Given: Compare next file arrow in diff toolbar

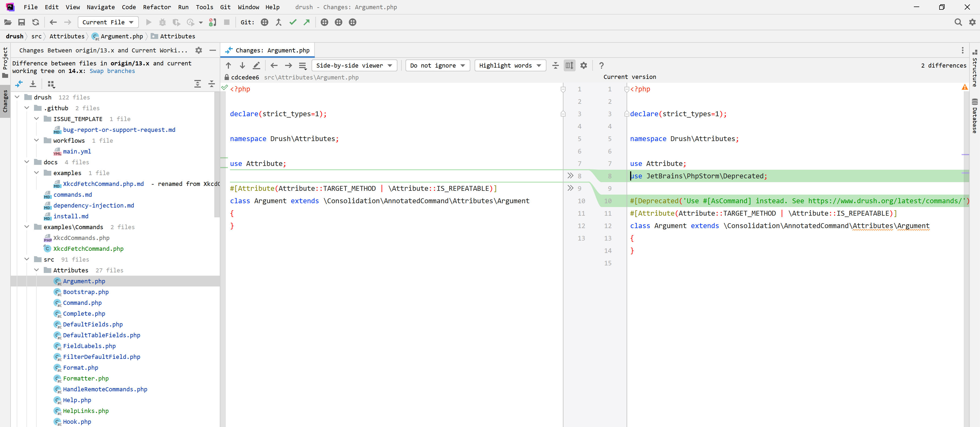Looking at the screenshot, I should coord(288,65).
